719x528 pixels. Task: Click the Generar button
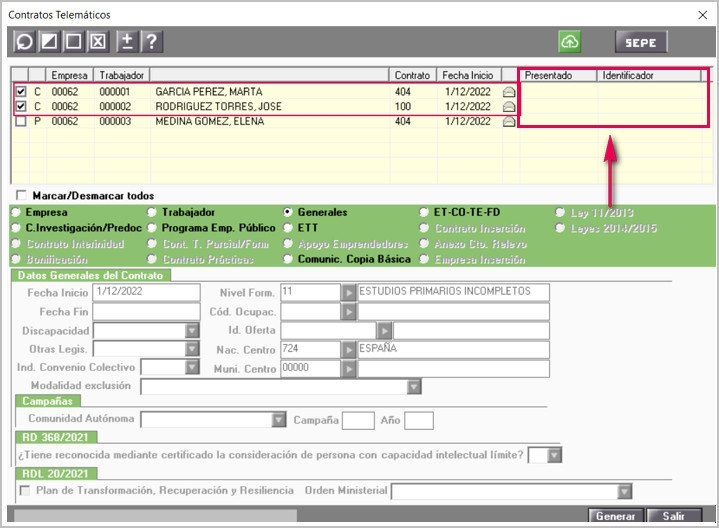[616, 516]
